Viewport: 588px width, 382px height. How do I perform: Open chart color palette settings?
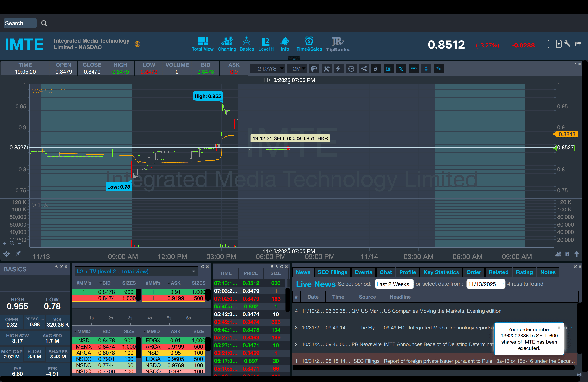tap(314, 69)
